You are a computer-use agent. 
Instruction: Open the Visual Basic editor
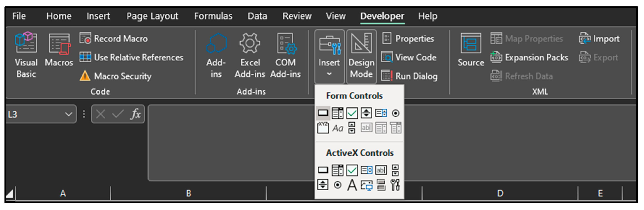point(26,55)
